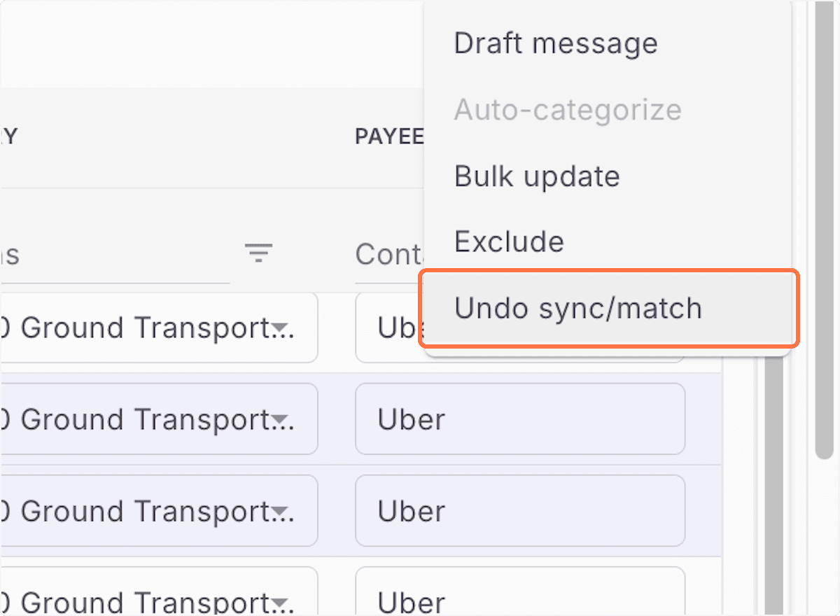Try clicking the disabled Auto-categorize option
The height and width of the screenshot is (616, 840).
(x=568, y=109)
